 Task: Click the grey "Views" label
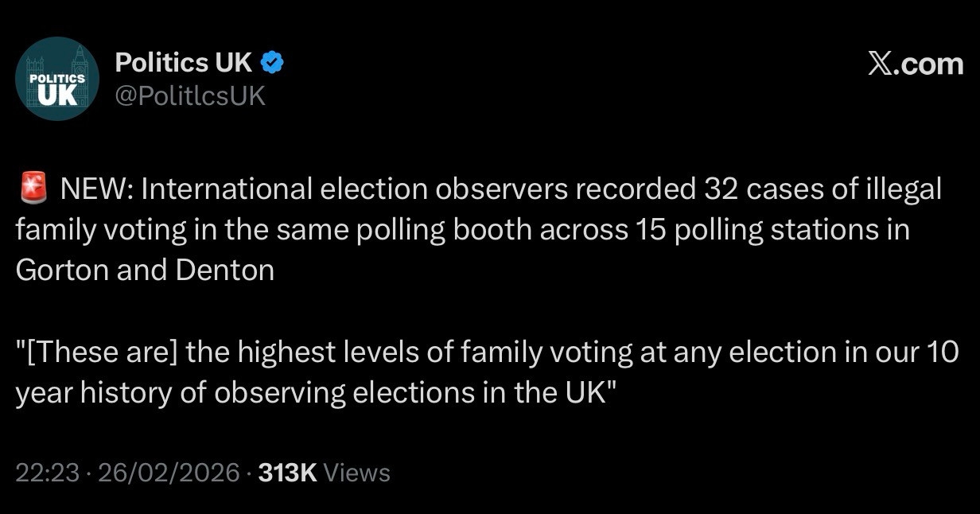coord(357,473)
